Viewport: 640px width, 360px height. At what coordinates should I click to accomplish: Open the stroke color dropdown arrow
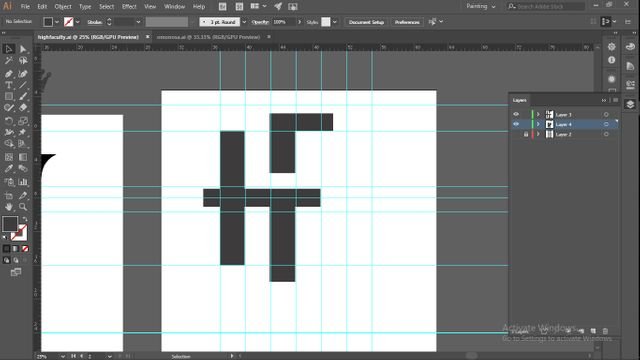(77, 22)
